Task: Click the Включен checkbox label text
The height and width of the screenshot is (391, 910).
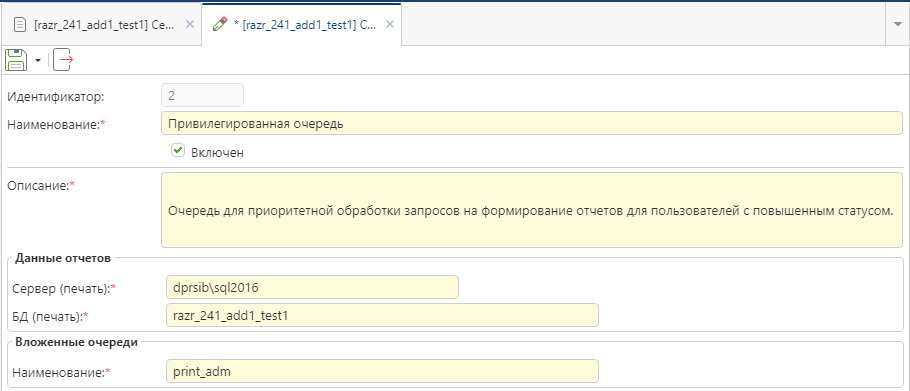Action: tap(218, 153)
